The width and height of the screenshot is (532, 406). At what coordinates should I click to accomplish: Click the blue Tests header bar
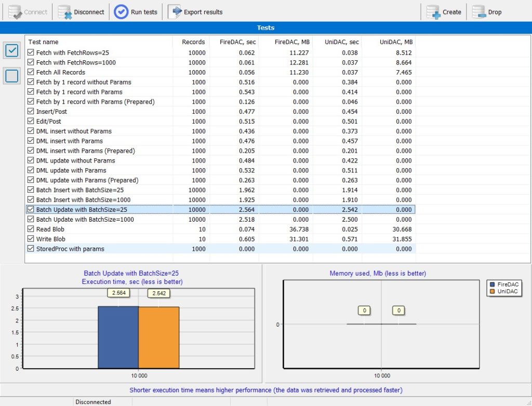point(266,28)
